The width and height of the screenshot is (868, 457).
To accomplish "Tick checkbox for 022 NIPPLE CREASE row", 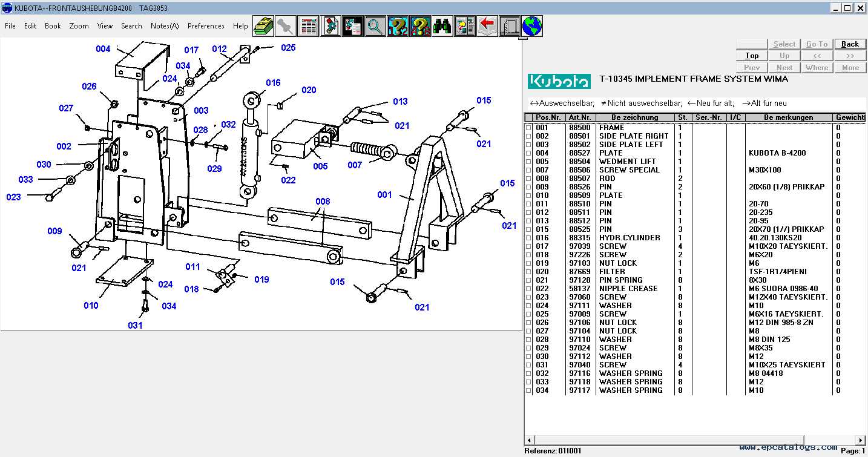I will [x=528, y=289].
